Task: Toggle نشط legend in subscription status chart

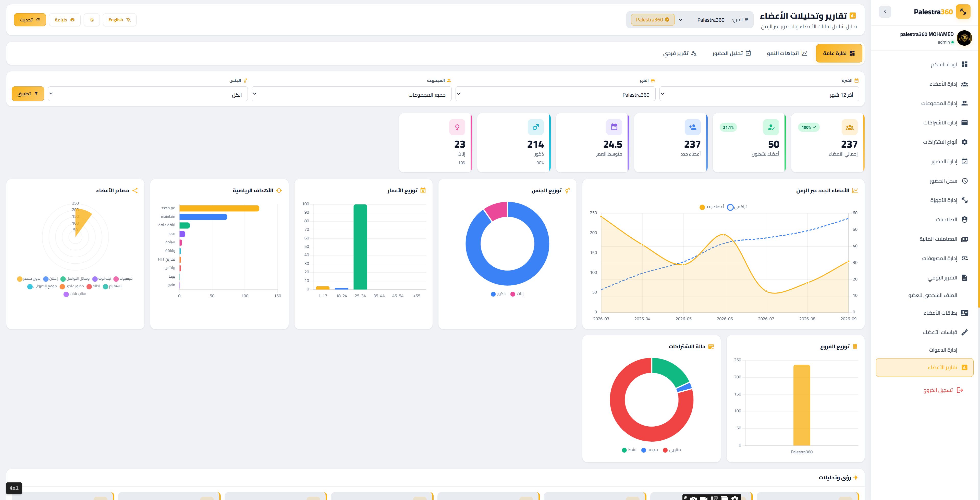Action: pos(629,450)
